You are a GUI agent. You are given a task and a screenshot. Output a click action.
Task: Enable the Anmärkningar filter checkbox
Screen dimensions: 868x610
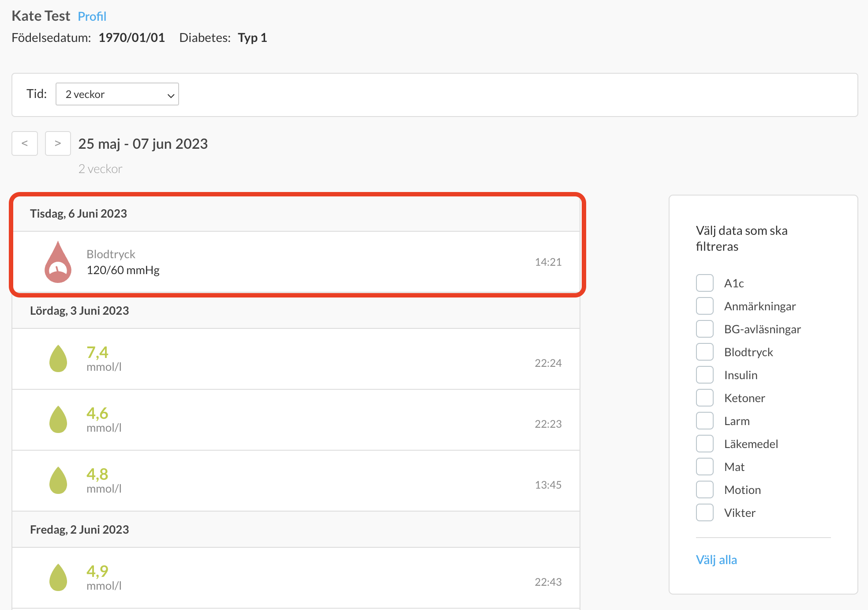coord(705,306)
